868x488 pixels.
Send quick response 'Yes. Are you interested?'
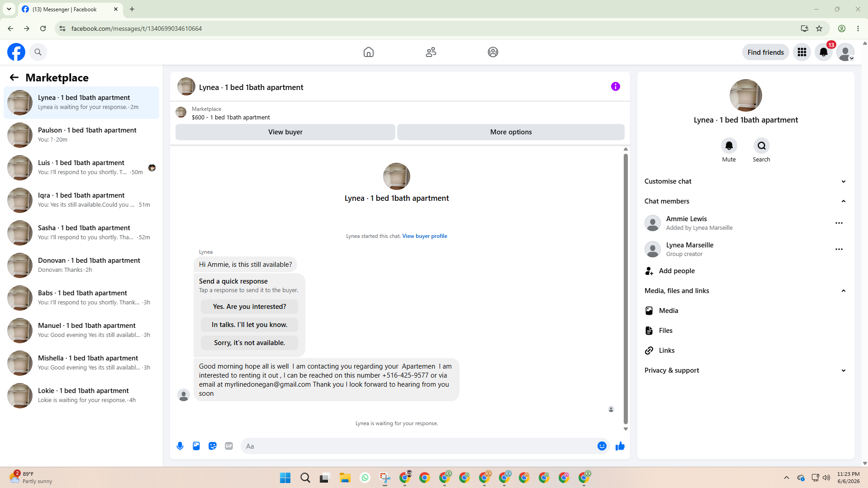(250, 307)
